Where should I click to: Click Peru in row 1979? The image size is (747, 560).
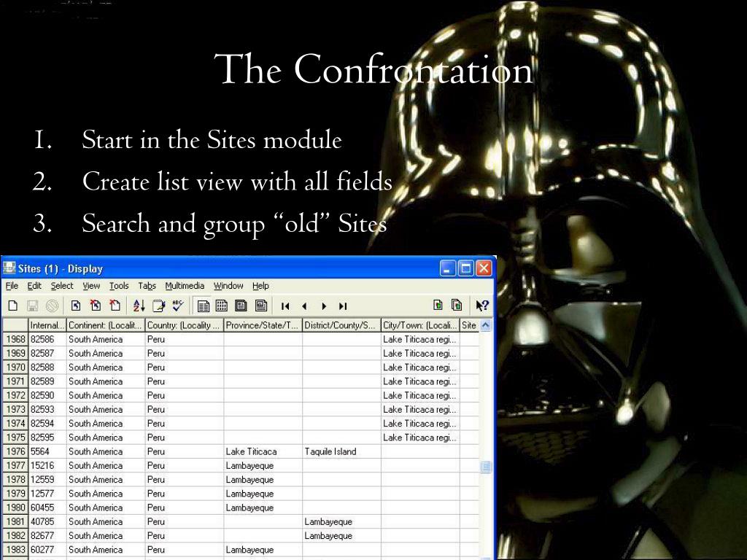pos(184,494)
